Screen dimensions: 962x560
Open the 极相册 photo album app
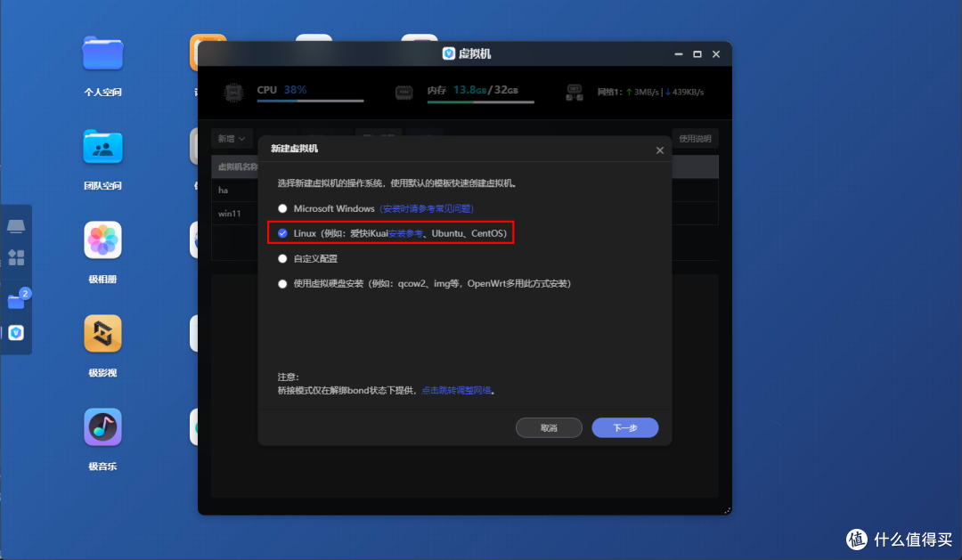pos(102,239)
